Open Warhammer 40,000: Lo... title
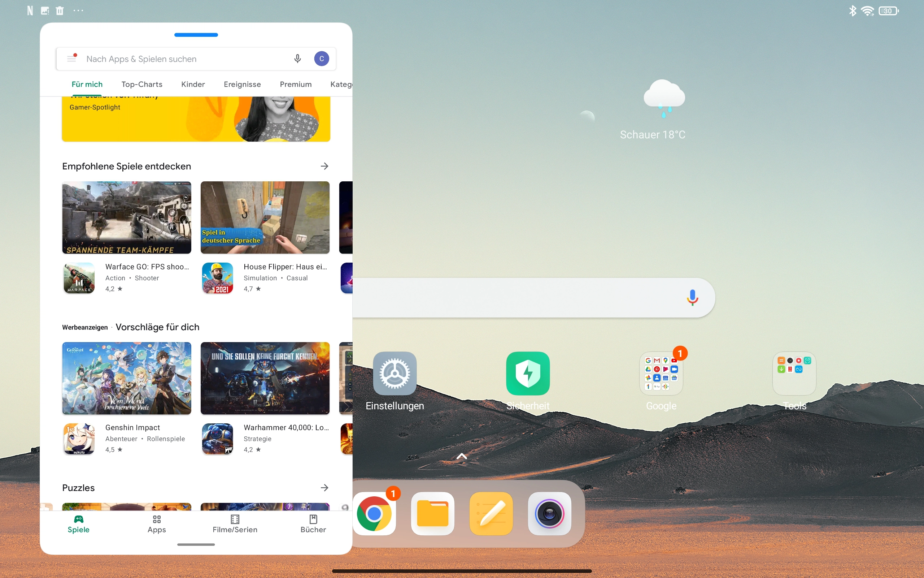Viewport: 924px width, 578px height. [x=286, y=427]
